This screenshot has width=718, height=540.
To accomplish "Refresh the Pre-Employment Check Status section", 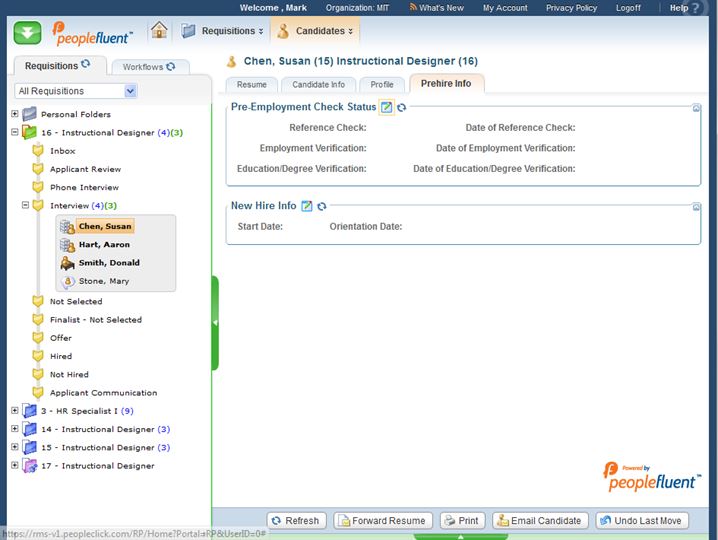I will (401, 107).
